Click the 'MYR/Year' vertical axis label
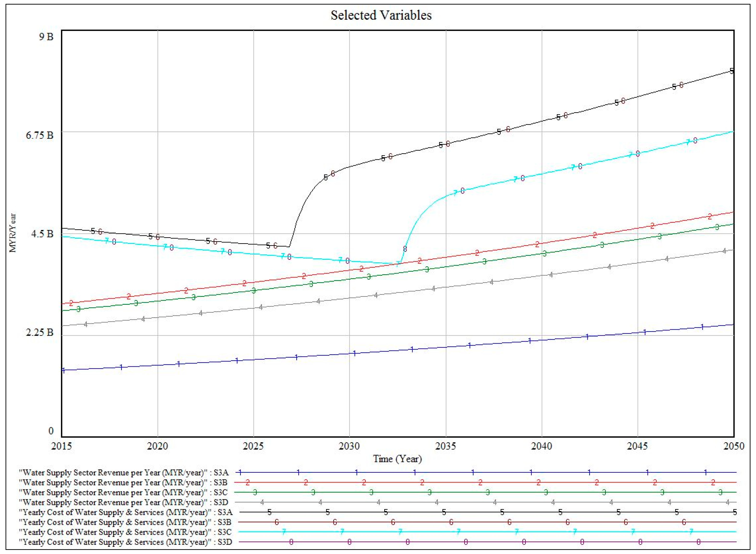The image size is (756, 554). 13,233
